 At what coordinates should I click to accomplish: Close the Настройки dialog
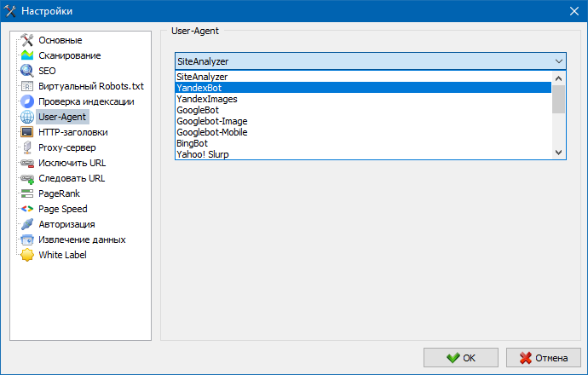(574, 11)
